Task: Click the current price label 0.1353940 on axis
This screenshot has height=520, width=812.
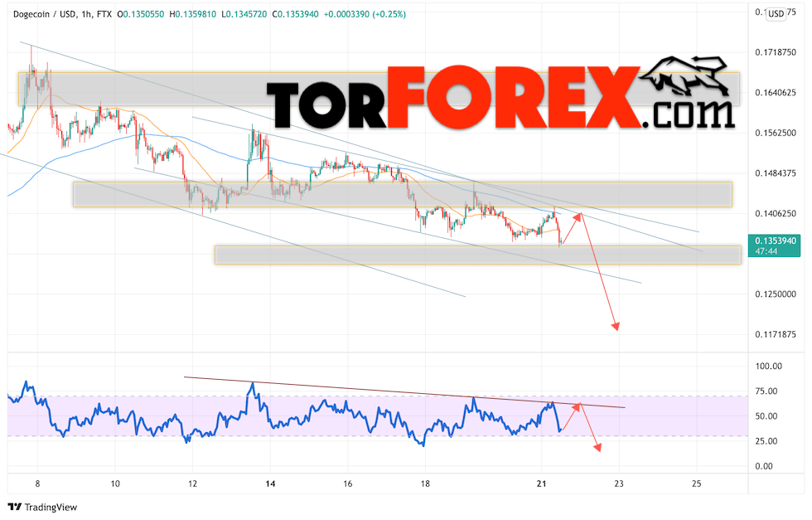Action: point(776,241)
